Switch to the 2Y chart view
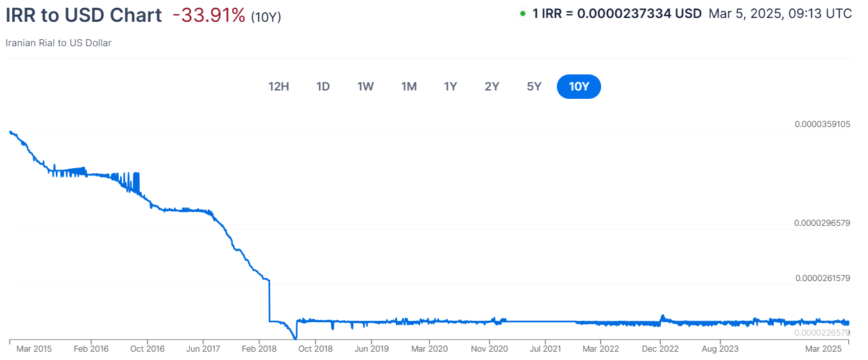868x360 pixels. pyautogui.click(x=492, y=87)
